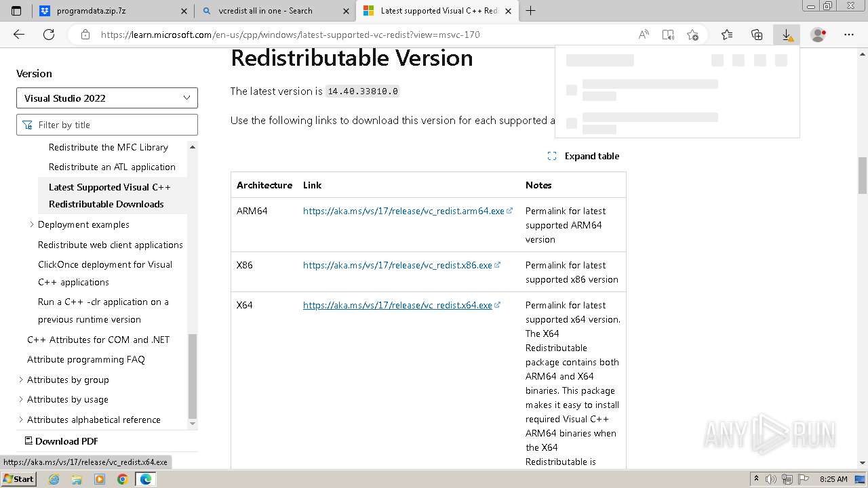Expand Deployment examples tree node
The image size is (868, 488).
[31, 224]
